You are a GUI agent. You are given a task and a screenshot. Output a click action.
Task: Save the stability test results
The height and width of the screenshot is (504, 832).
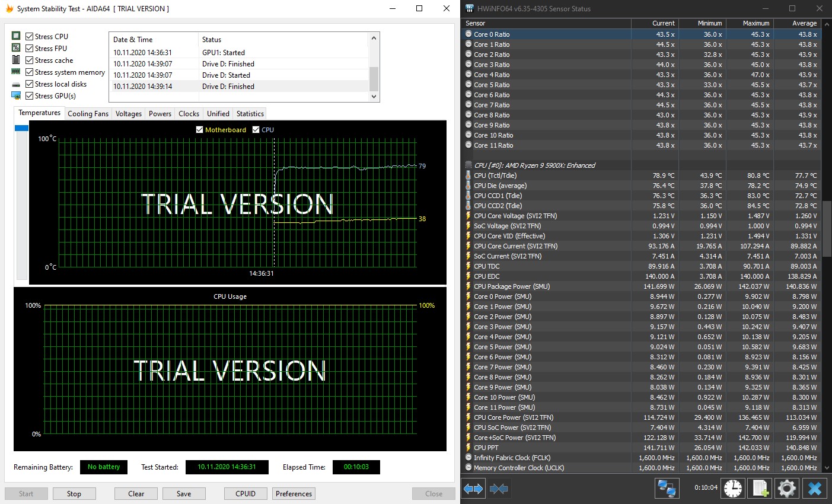click(184, 493)
